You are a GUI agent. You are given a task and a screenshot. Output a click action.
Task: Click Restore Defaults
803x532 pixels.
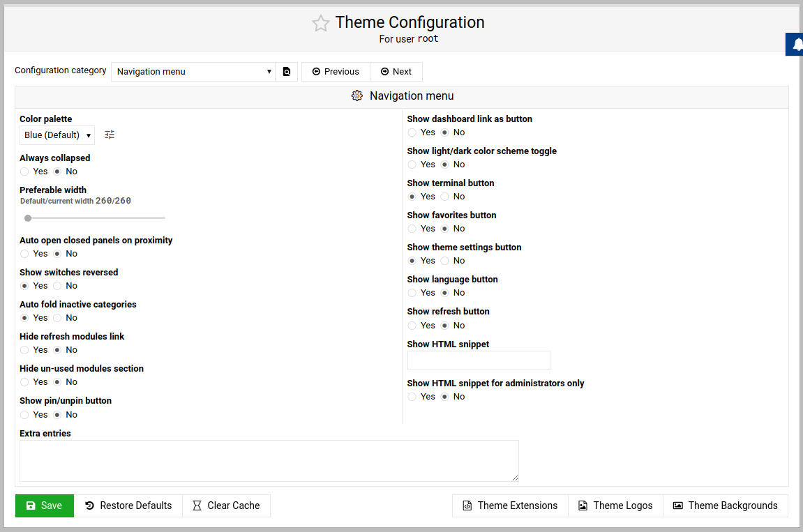coord(128,506)
